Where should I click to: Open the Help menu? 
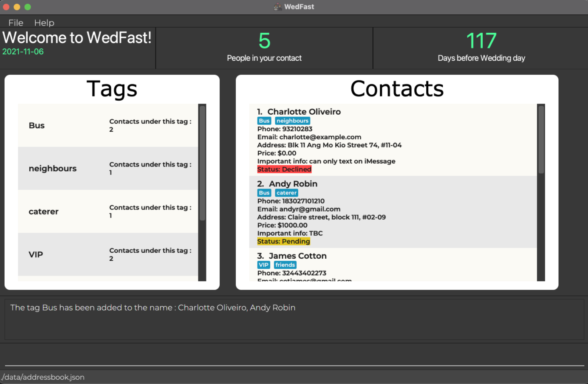44,23
